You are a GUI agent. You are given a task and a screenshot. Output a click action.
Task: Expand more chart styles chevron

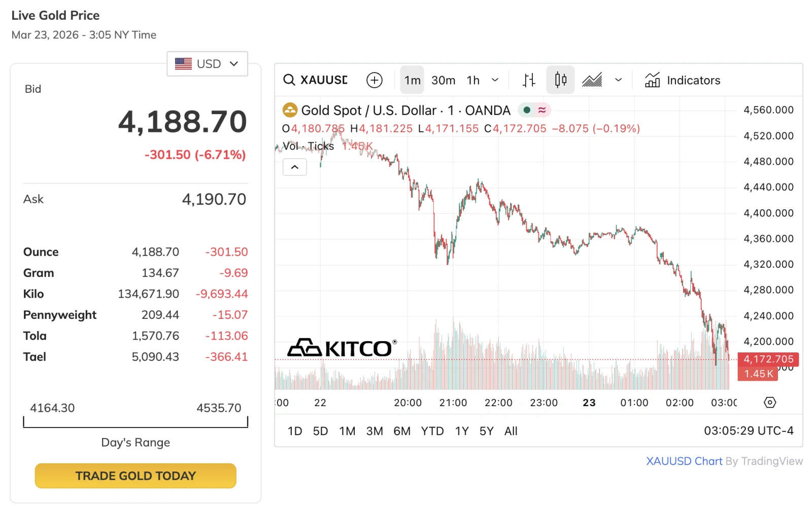(x=618, y=80)
